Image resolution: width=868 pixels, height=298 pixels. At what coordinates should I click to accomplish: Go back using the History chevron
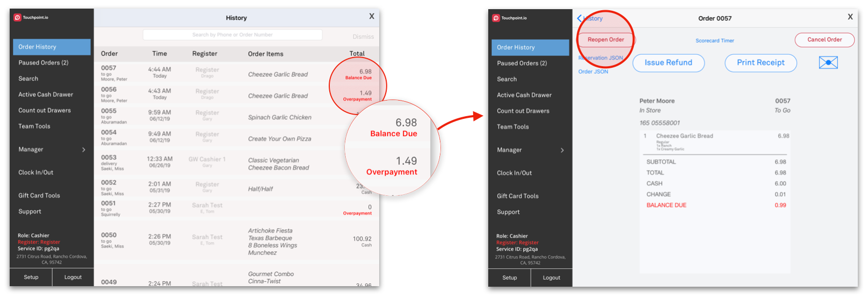pos(590,18)
